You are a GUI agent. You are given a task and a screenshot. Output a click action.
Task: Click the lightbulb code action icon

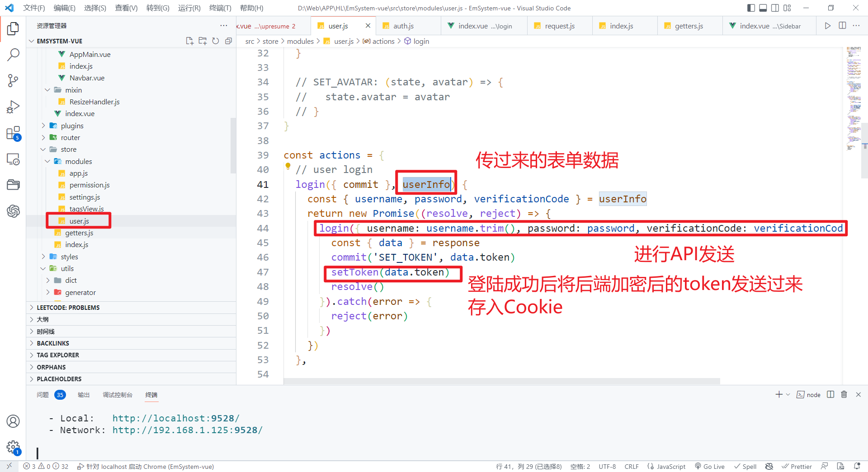pyautogui.click(x=288, y=166)
